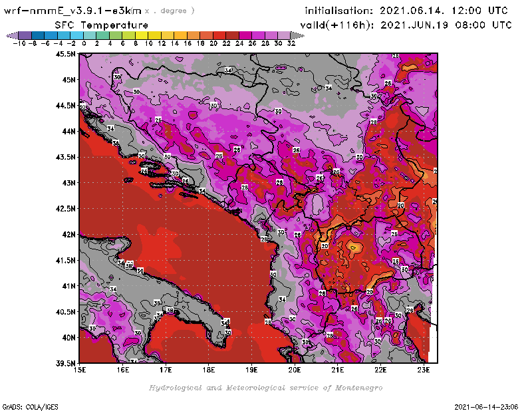Click legend value label '0'
The image size is (532, 411).
pos(84,43)
